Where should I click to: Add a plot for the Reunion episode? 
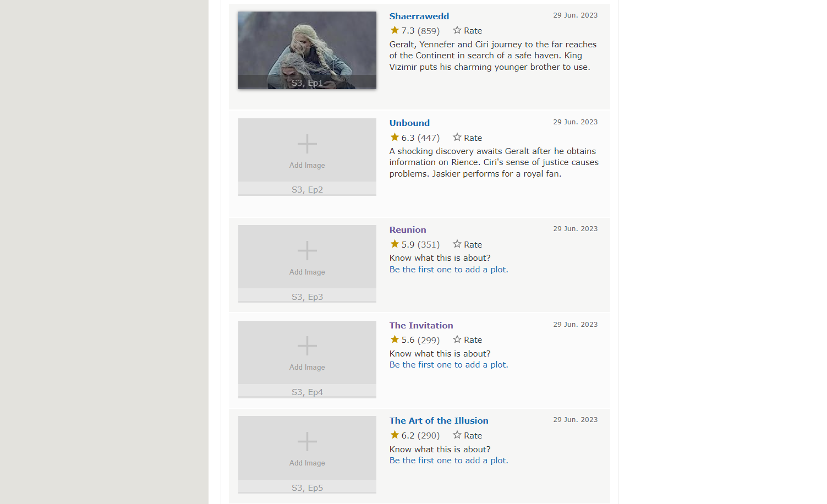pos(448,270)
